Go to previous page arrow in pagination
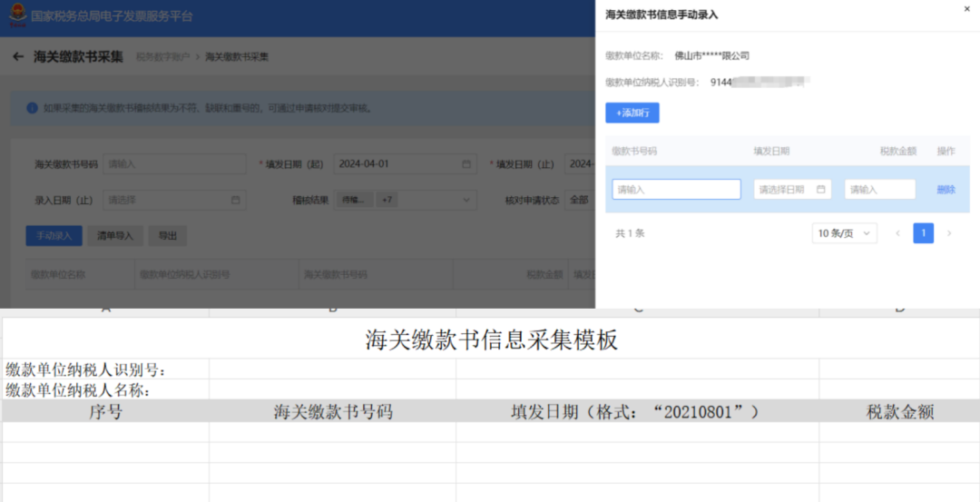This screenshot has width=980, height=502. coord(897,233)
